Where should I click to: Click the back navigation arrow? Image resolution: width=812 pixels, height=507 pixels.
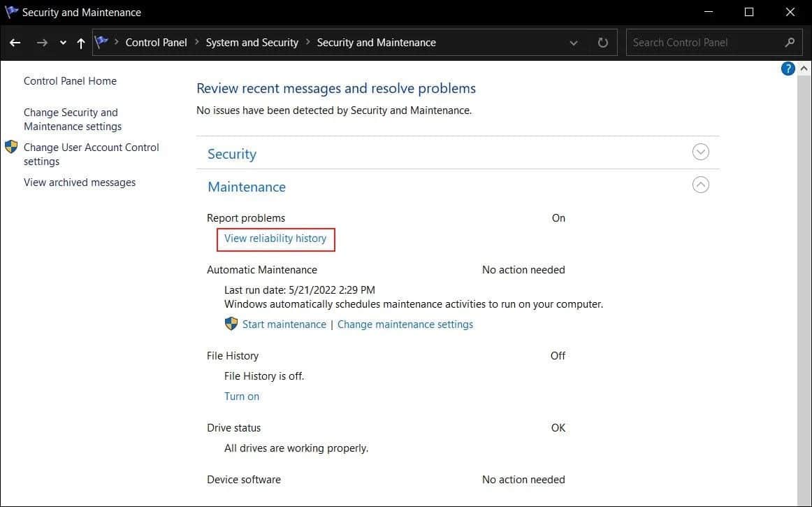coord(15,42)
